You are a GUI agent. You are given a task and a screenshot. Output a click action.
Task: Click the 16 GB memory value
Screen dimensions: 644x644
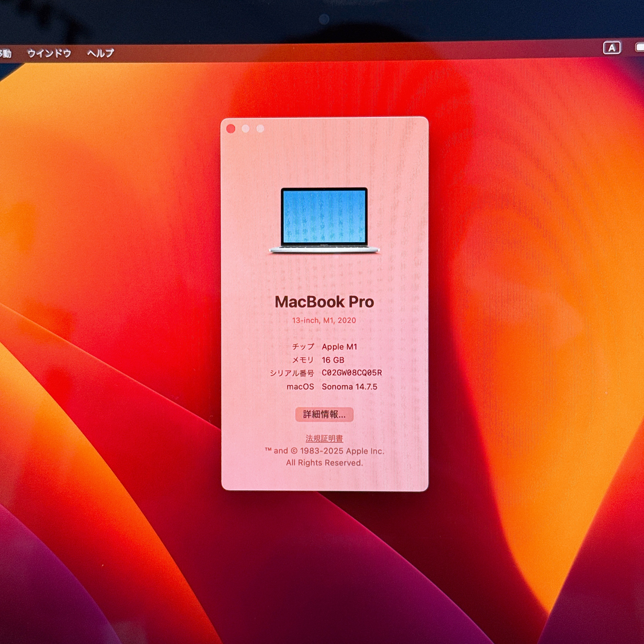click(333, 360)
